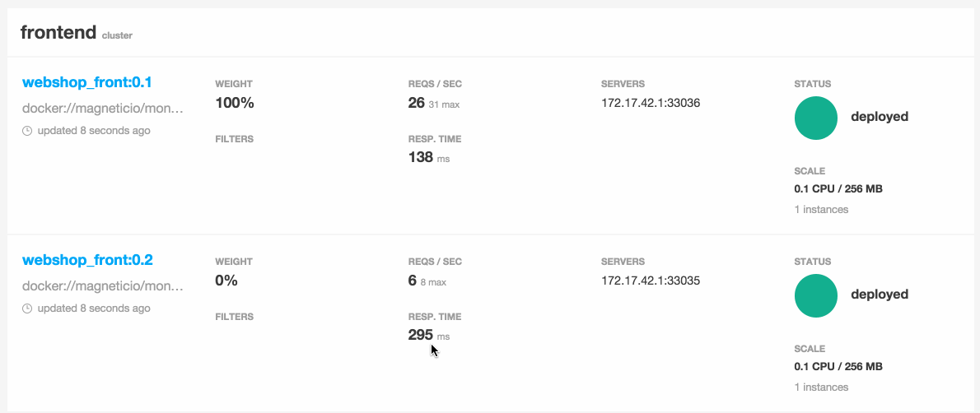
Task: Click the docker image path under webshop_front:0.1
Action: click(x=103, y=109)
